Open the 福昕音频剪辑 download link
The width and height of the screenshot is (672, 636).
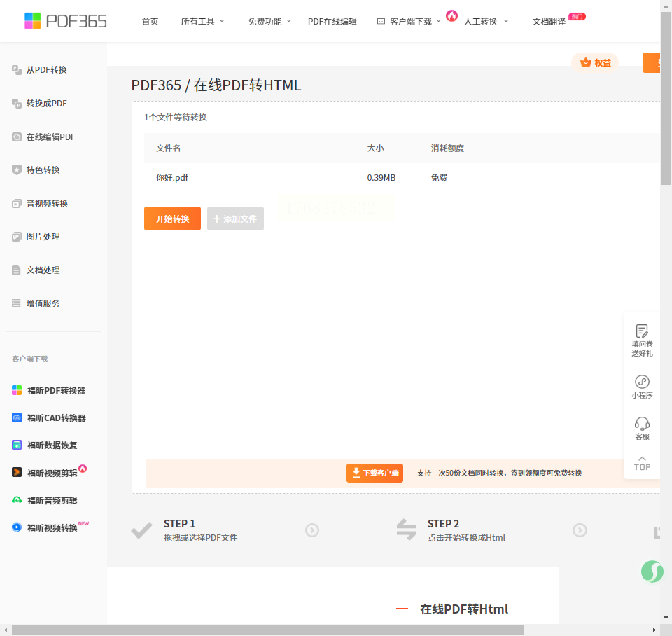tap(52, 500)
